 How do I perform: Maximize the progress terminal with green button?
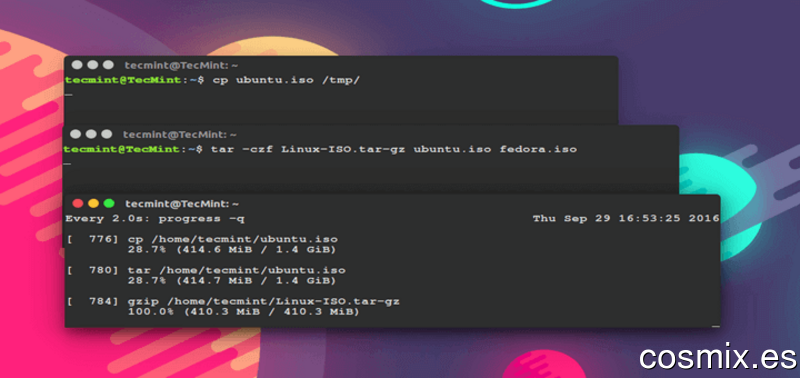coord(109,204)
